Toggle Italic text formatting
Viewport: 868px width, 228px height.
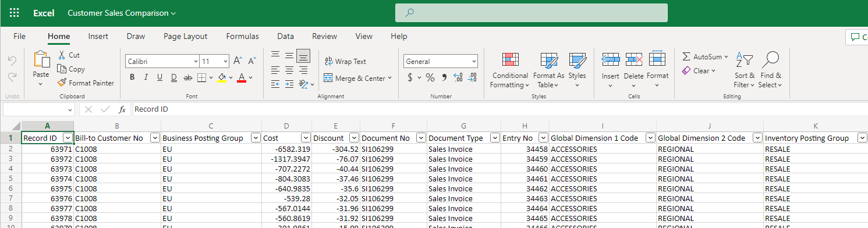click(146, 77)
